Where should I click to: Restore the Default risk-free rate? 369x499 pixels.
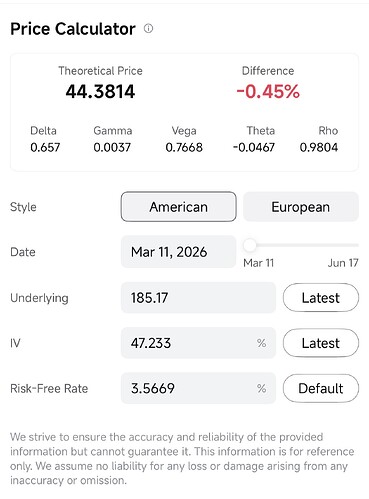pos(321,388)
